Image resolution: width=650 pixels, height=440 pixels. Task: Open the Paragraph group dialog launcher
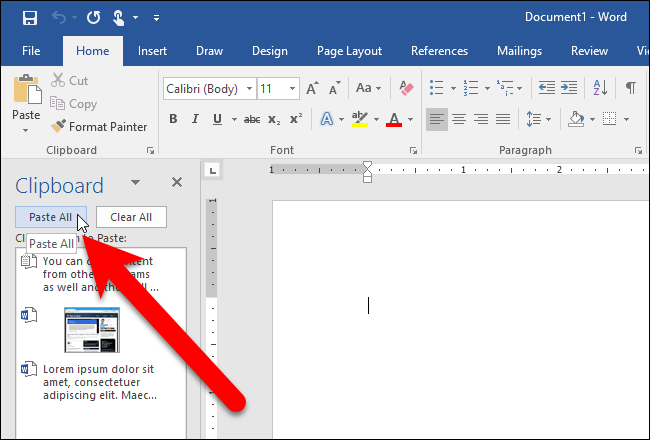pos(638,151)
